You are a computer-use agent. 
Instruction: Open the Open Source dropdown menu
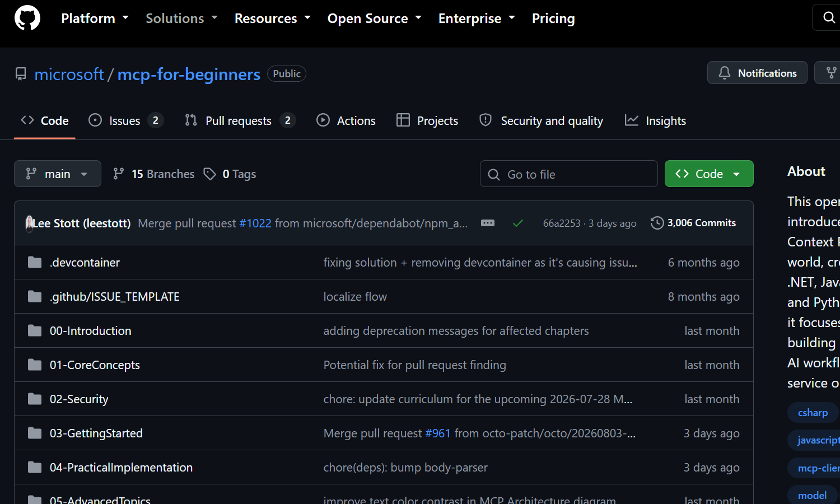[x=374, y=18]
